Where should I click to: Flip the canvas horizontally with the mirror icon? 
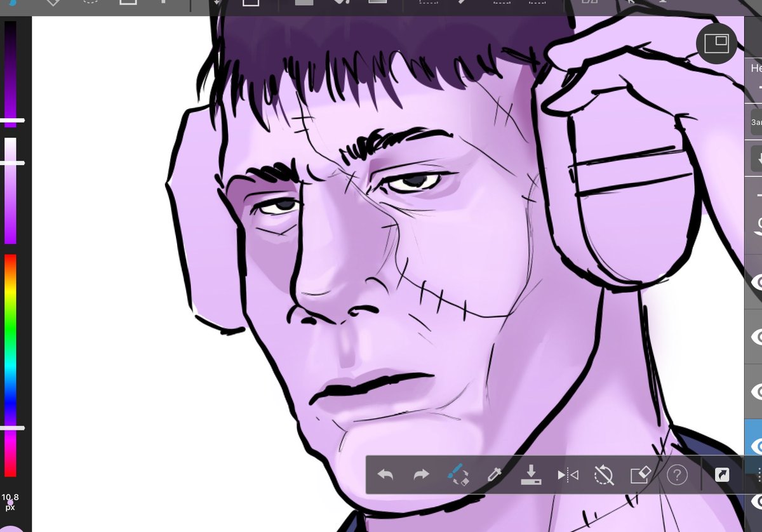pyautogui.click(x=567, y=475)
